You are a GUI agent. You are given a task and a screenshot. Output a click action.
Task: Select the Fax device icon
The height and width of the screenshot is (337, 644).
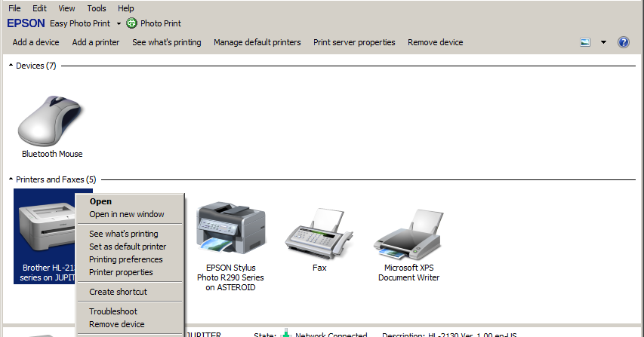tap(319, 234)
